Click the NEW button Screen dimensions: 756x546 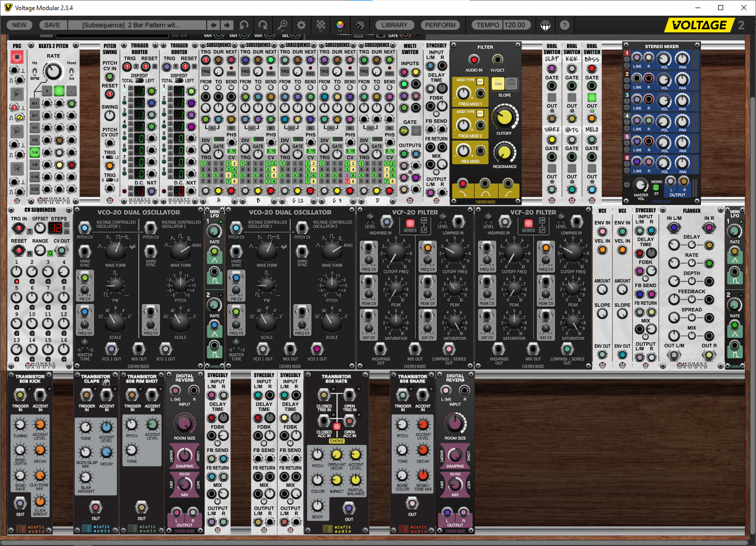pos(19,25)
